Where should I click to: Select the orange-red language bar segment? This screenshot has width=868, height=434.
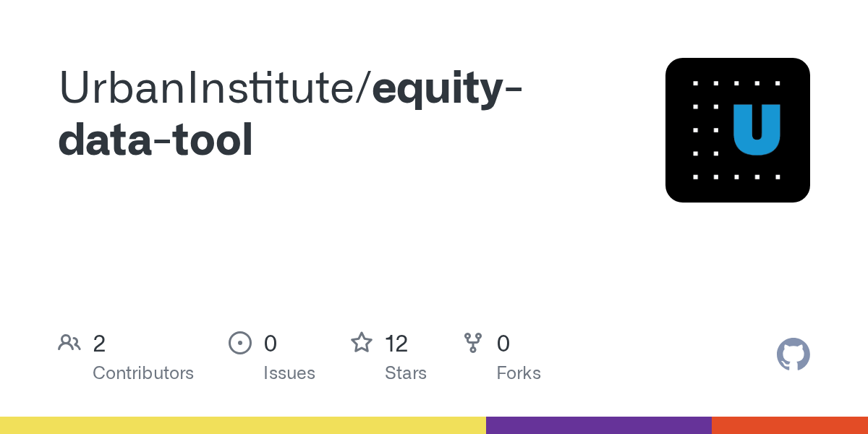(789, 425)
